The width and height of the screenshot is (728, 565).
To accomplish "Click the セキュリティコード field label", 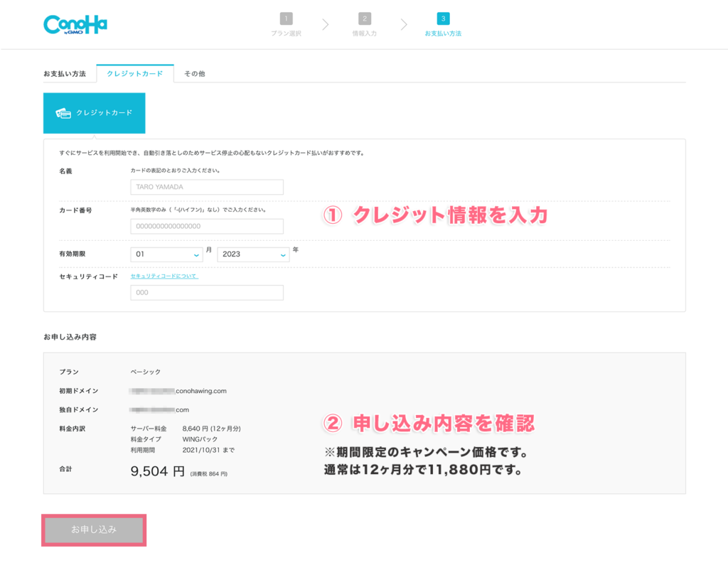I will 89,276.
